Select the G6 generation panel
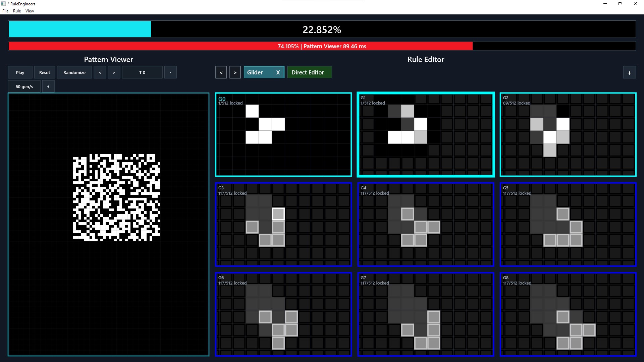Screen dimensions: 644x362 tap(283, 314)
